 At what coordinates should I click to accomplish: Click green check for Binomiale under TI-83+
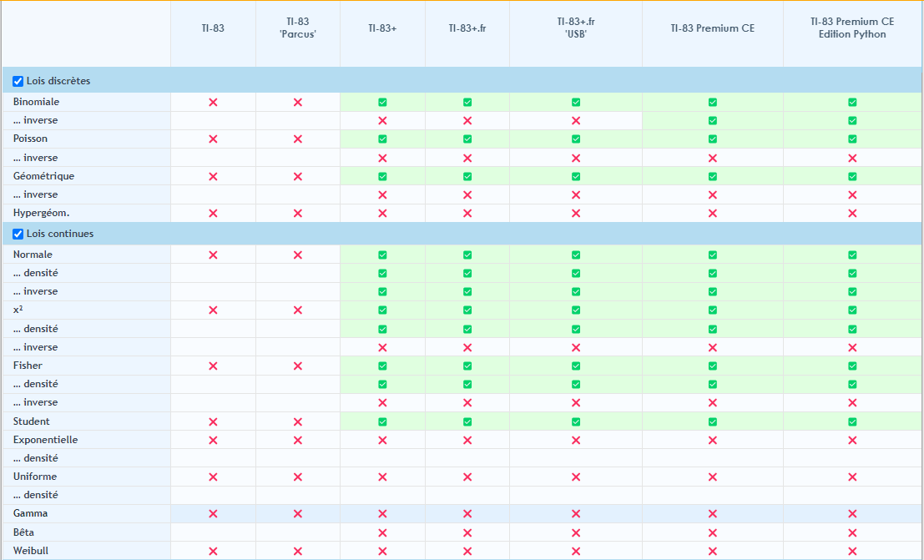[x=382, y=103]
